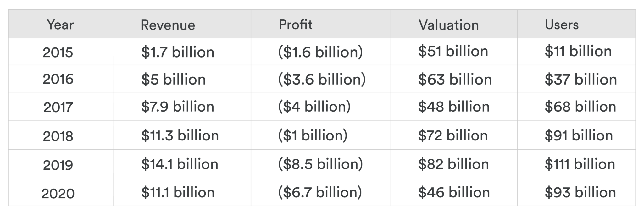Screen dimensions: 644x209
Task: Select the $37 billion users cell
Action: click(x=580, y=79)
